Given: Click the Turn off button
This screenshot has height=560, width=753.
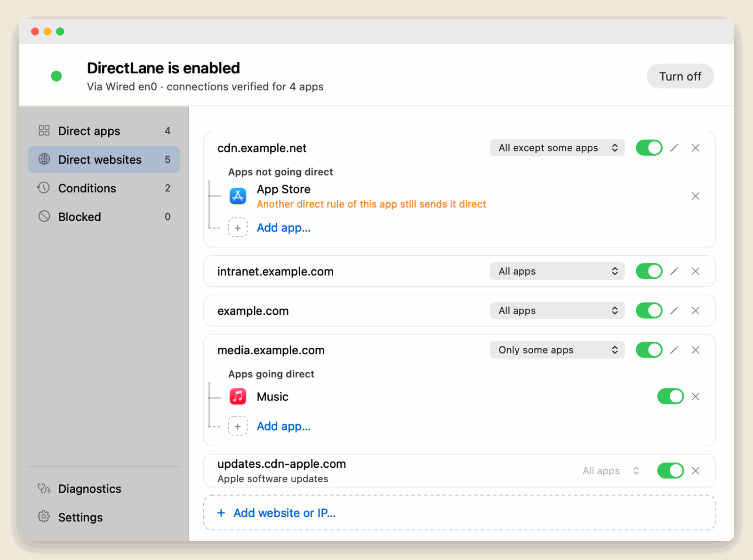Looking at the screenshot, I should click(x=680, y=76).
